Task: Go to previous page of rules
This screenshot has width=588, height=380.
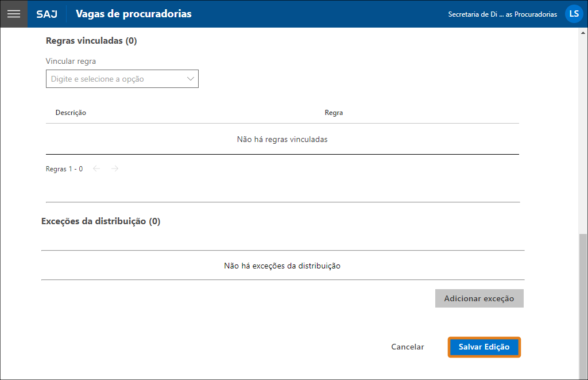Action: click(x=97, y=169)
